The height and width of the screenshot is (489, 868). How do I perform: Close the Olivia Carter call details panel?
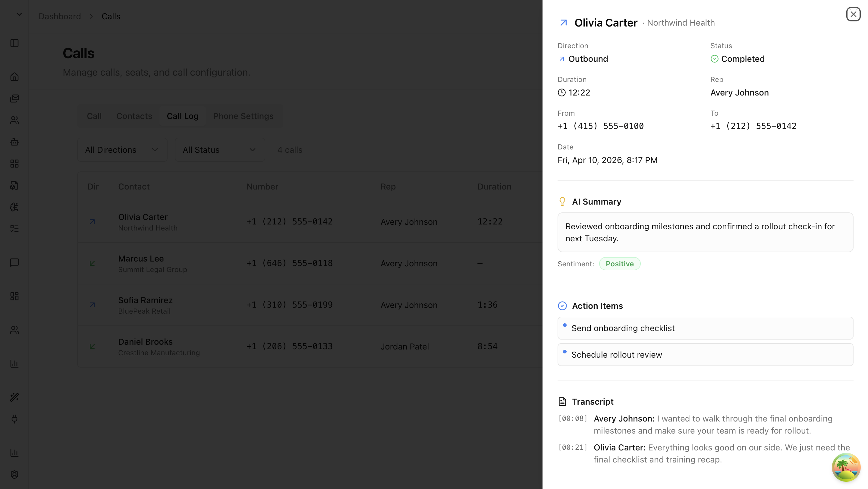click(x=853, y=14)
